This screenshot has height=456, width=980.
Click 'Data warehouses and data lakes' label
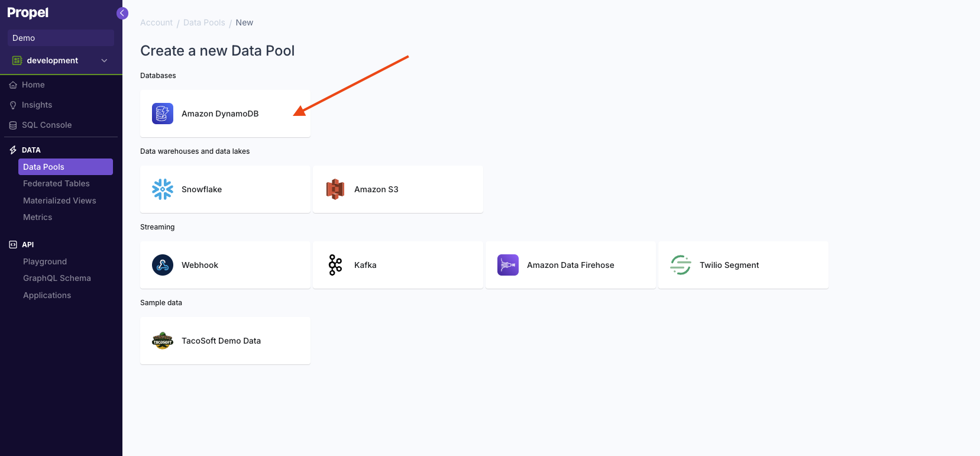195,151
